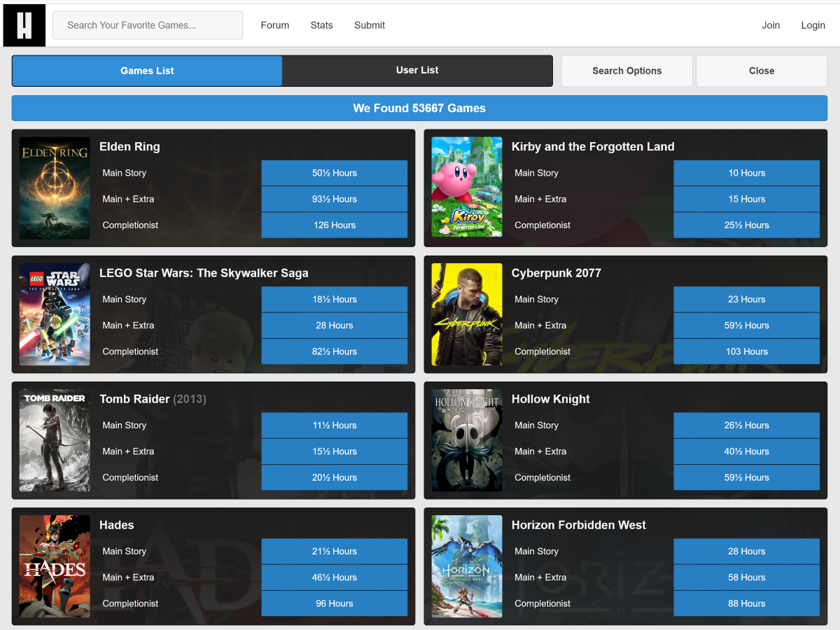
Task: Click Tomb Raider's Main Story label
Action: [125, 425]
